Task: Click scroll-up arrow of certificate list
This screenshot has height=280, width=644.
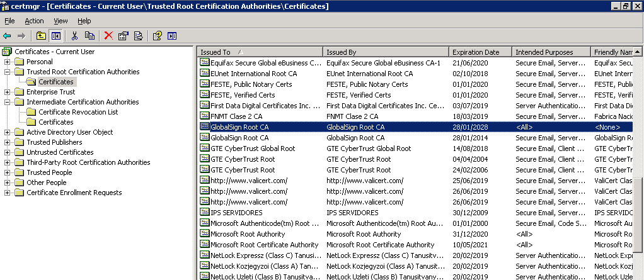Action: (x=638, y=52)
